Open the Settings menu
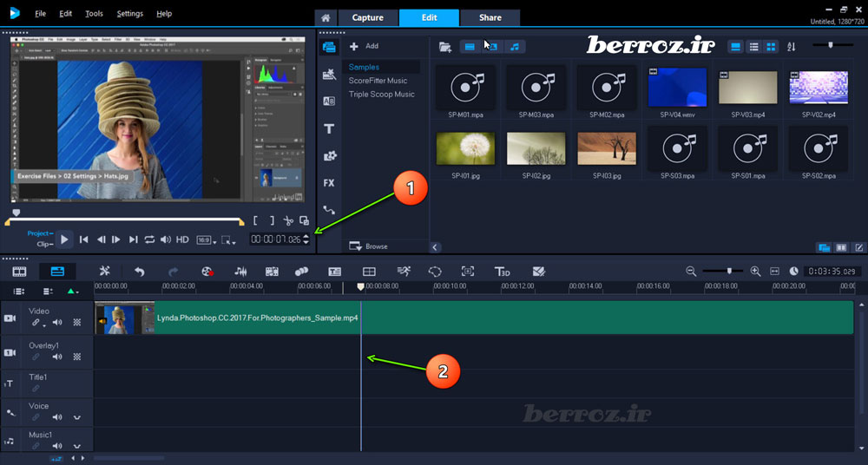Screen dimensions: 868x465 [129, 14]
